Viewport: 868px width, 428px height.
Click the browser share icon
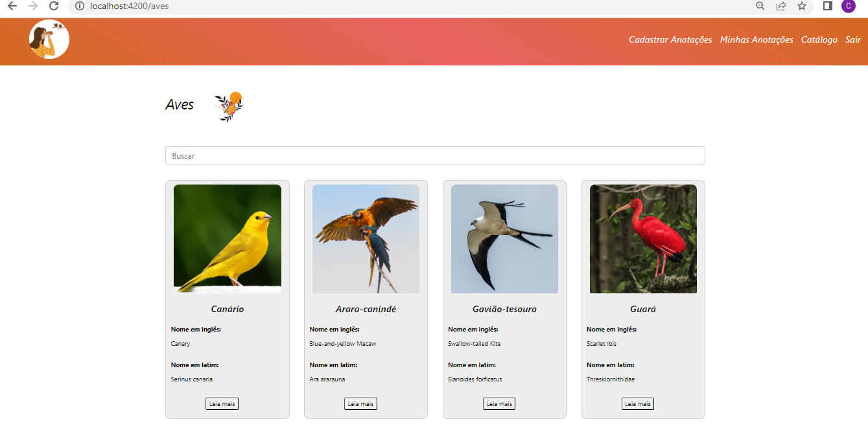pos(780,6)
